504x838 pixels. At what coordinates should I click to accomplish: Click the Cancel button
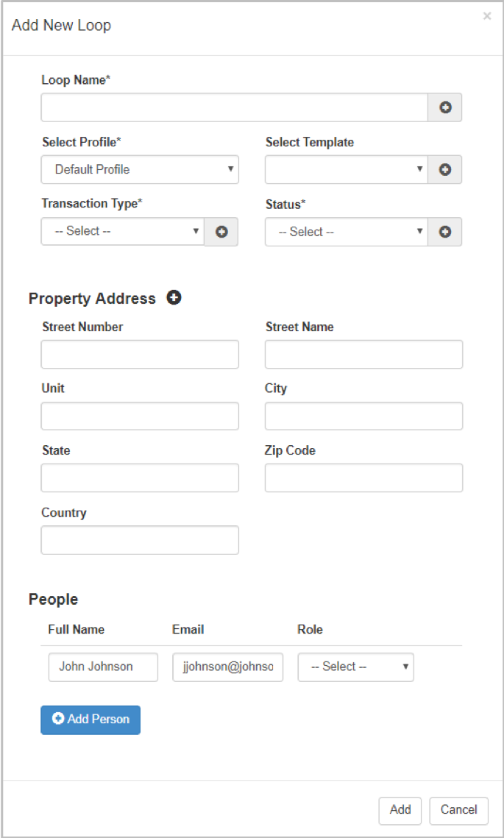(458, 810)
